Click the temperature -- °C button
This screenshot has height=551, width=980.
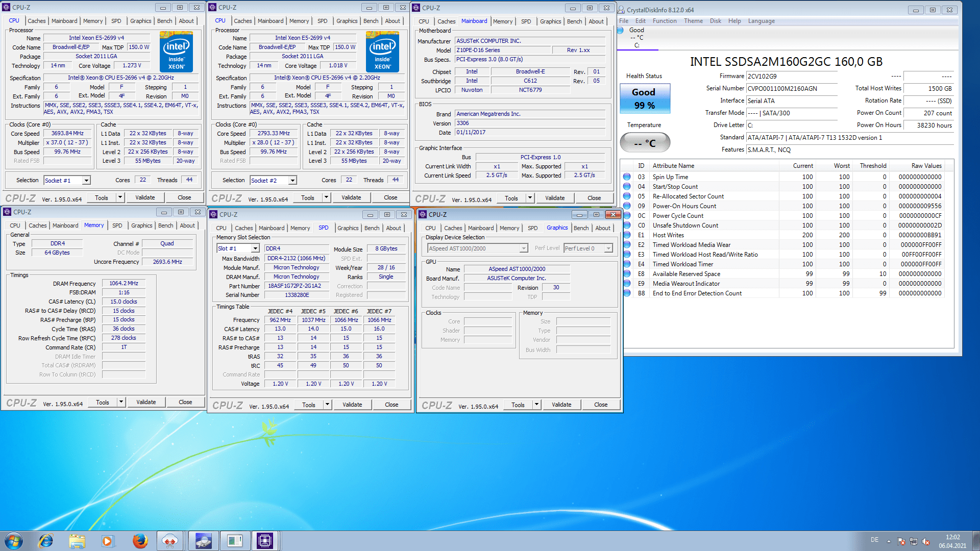645,143
